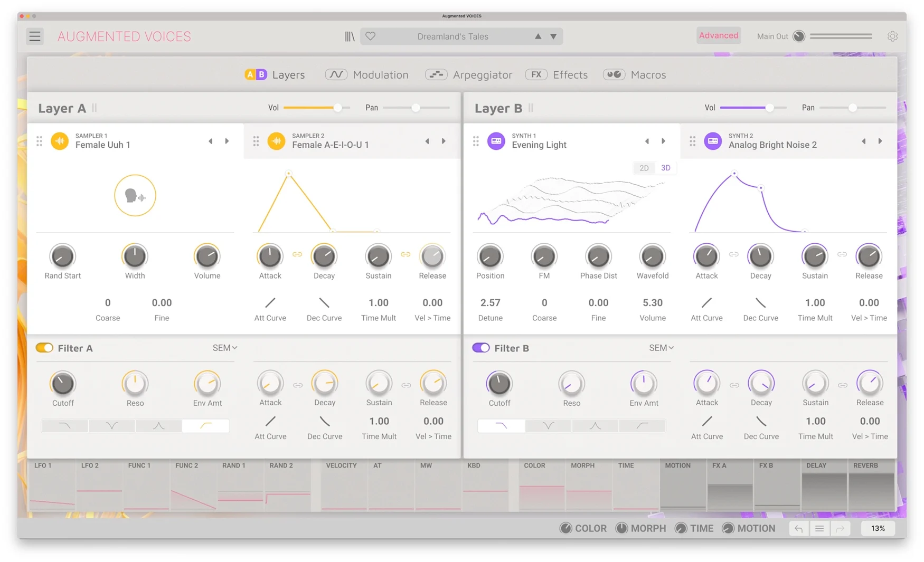The image size is (924, 562).
Task: Switch wavetable view to 2D
Action: click(x=644, y=168)
